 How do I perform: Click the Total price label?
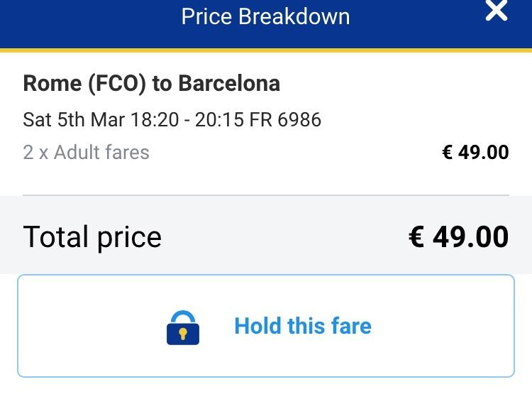pyautogui.click(x=92, y=237)
